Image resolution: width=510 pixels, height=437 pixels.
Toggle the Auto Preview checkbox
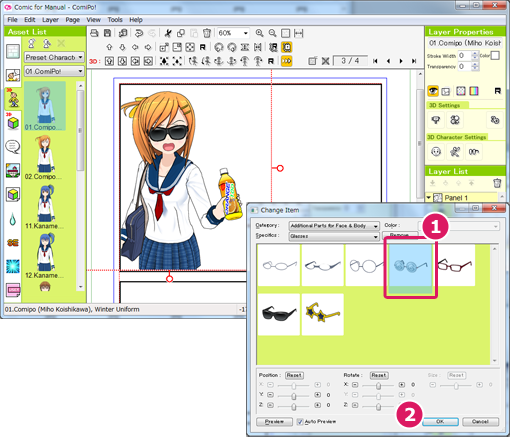point(300,421)
